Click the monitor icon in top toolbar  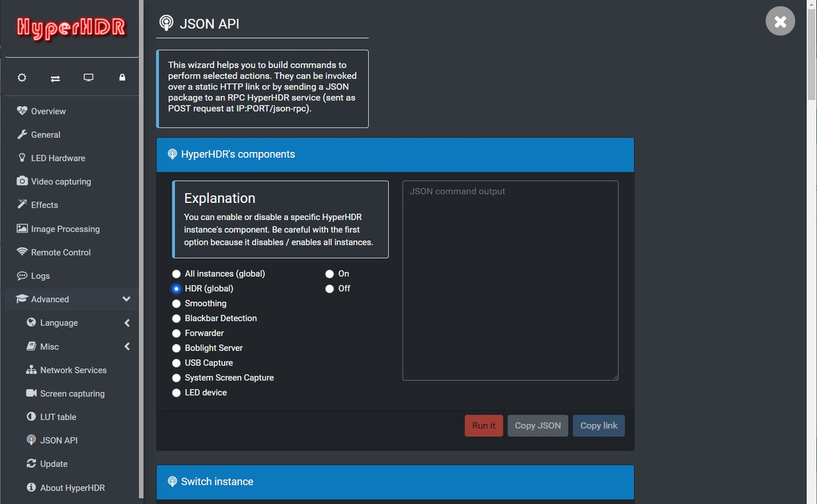coord(89,77)
